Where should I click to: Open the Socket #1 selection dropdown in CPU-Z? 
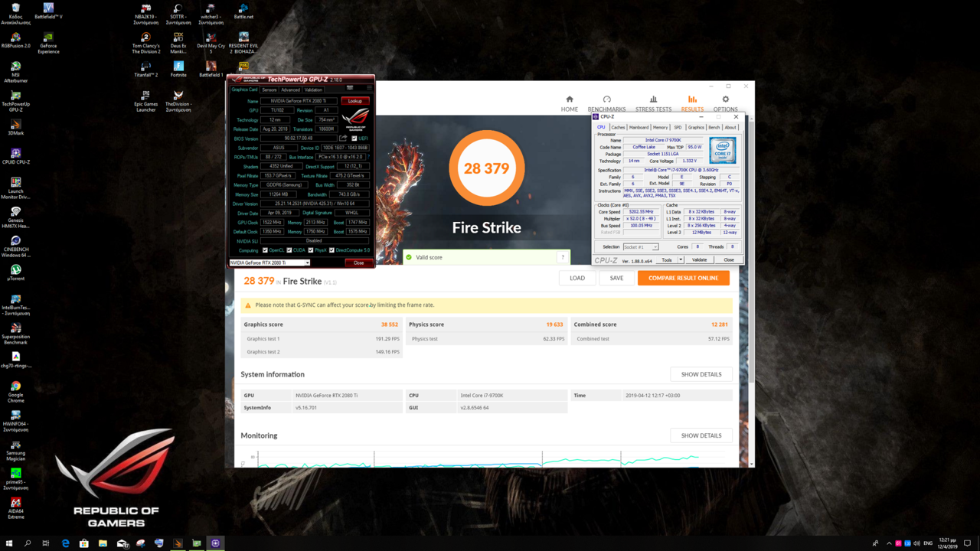(640, 247)
